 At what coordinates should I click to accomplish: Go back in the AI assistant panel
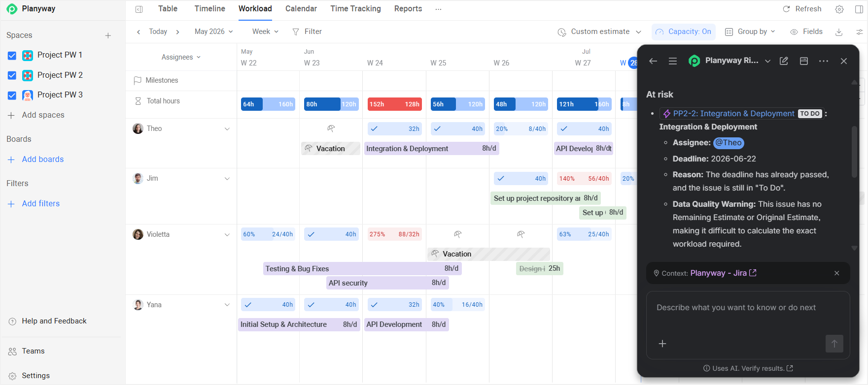pos(653,61)
